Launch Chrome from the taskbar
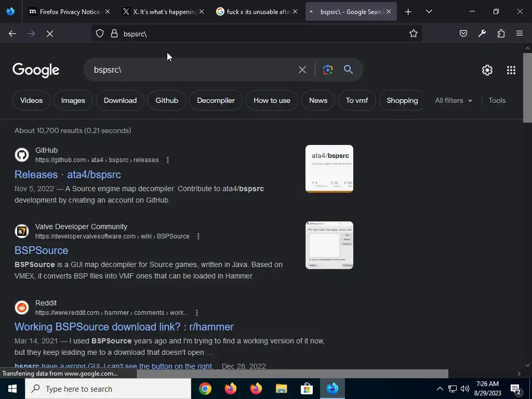Screen dimensions: 532x399 205,389
